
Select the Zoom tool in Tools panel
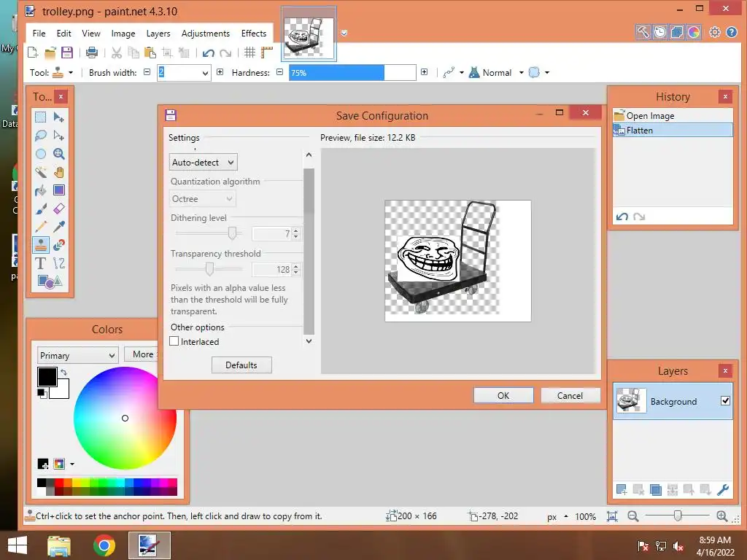(x=58, y=154)
